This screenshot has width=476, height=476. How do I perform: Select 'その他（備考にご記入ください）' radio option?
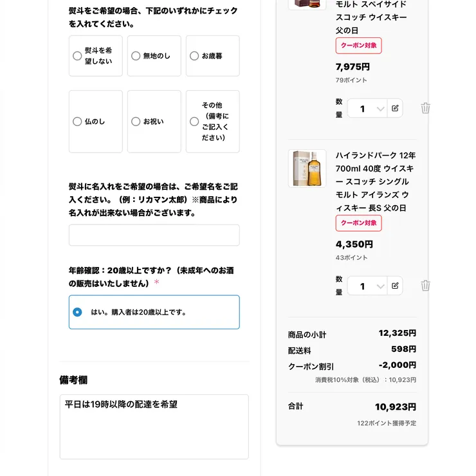point(194,122)
